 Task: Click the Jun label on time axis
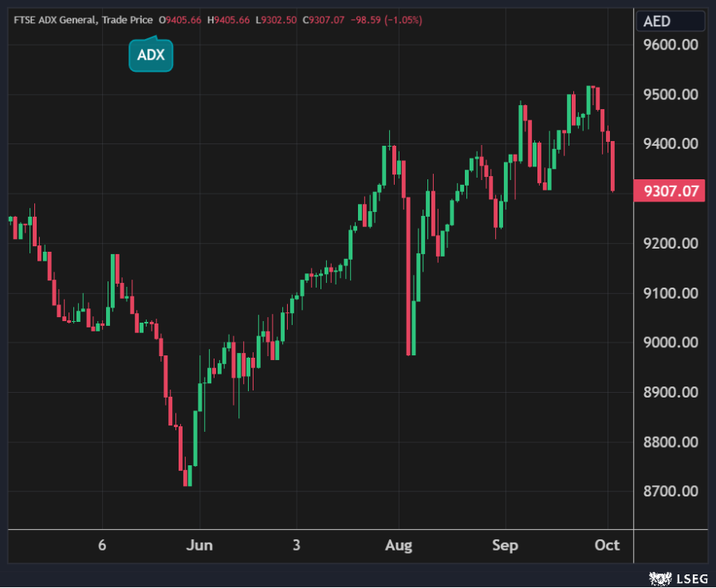199,546
